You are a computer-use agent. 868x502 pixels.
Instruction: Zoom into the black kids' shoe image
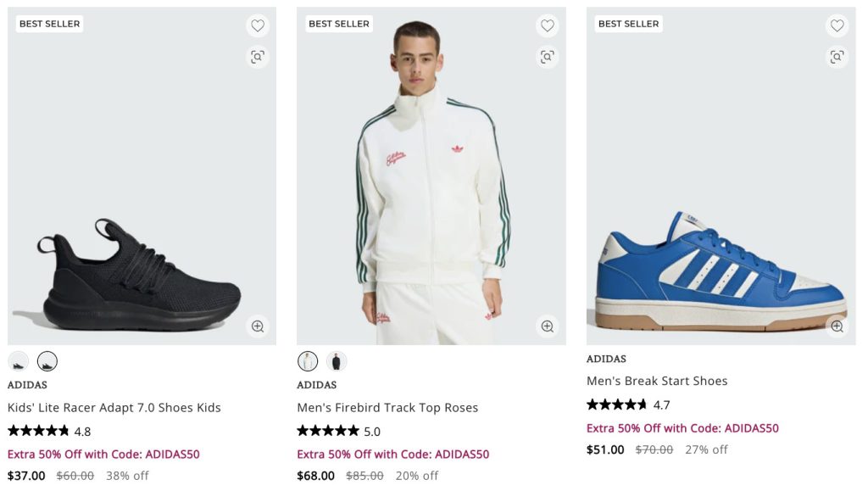point(258,326)
